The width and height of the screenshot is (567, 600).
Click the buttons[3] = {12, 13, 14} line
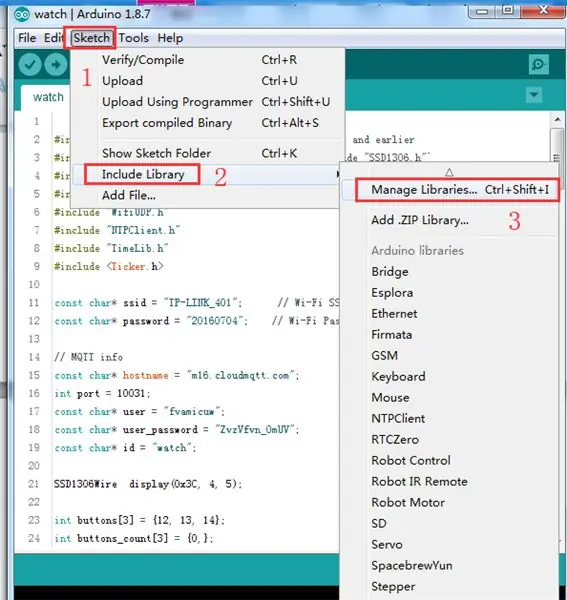point(139,520)
